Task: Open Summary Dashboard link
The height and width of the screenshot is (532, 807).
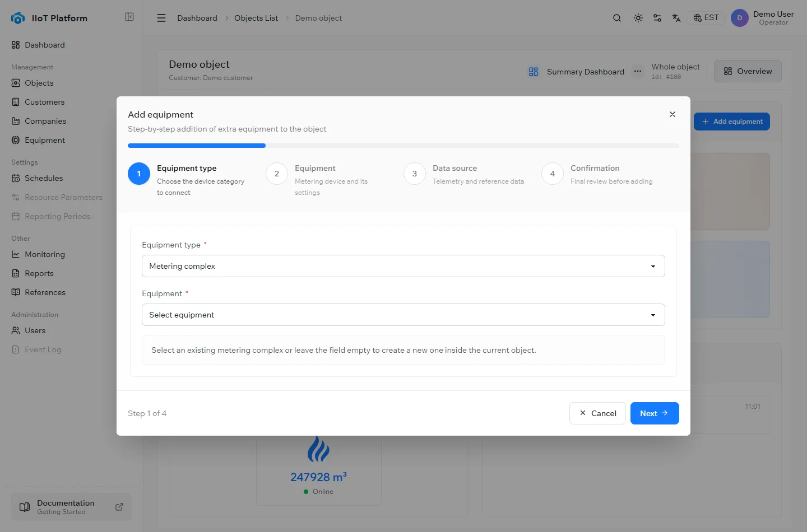Action: point(586,72)
